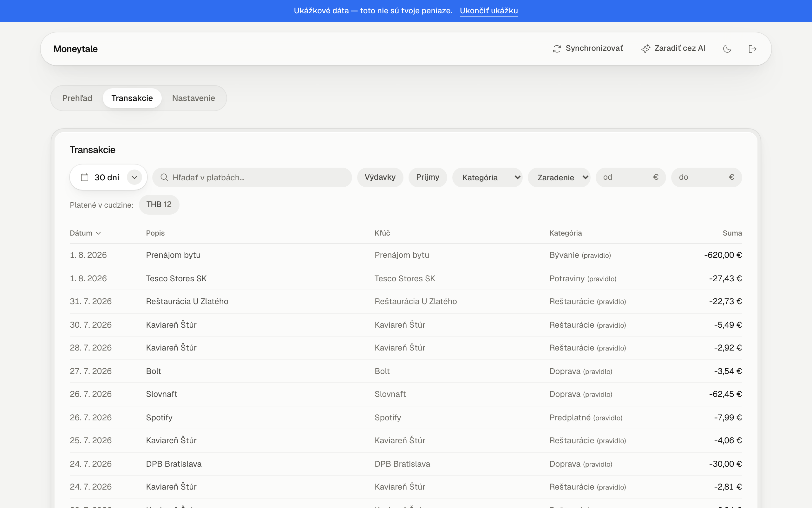Screen dimensions: 812x508
Task: Click the Spotify key cell
Action: (x=388, y=418)
